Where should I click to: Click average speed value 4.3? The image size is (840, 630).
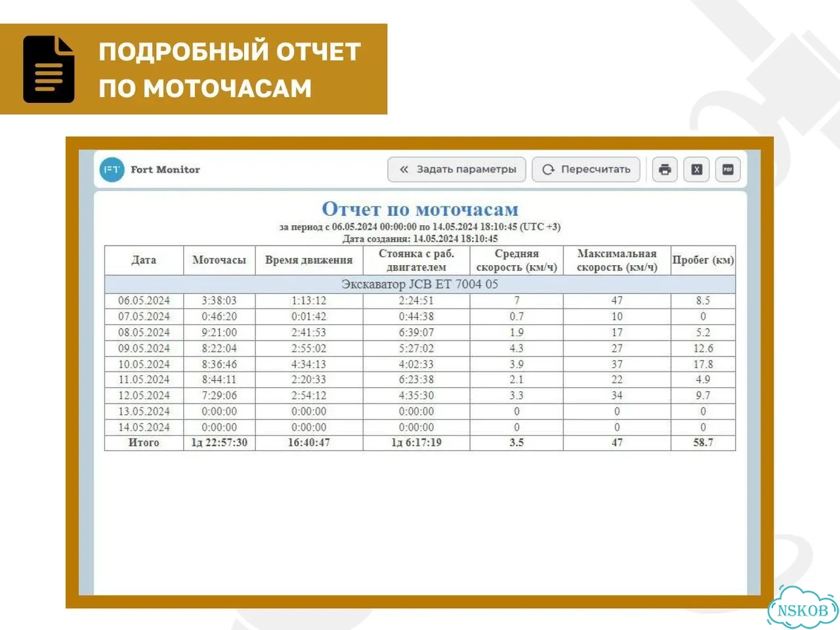516,348
